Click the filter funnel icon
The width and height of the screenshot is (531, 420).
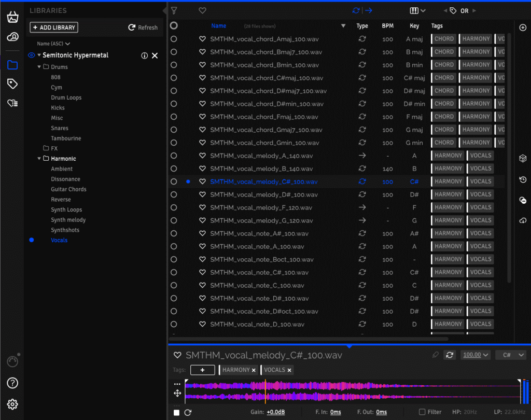click(x=174, y=10)
